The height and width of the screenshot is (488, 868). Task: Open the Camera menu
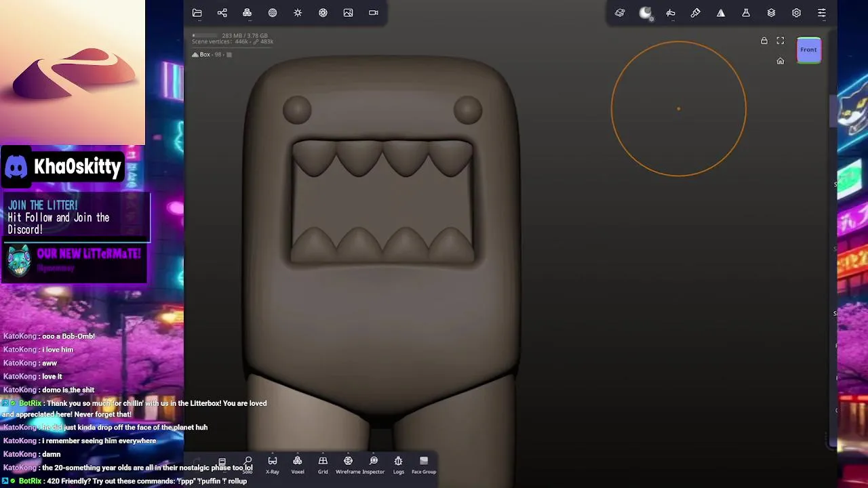[x=374, y=13]
